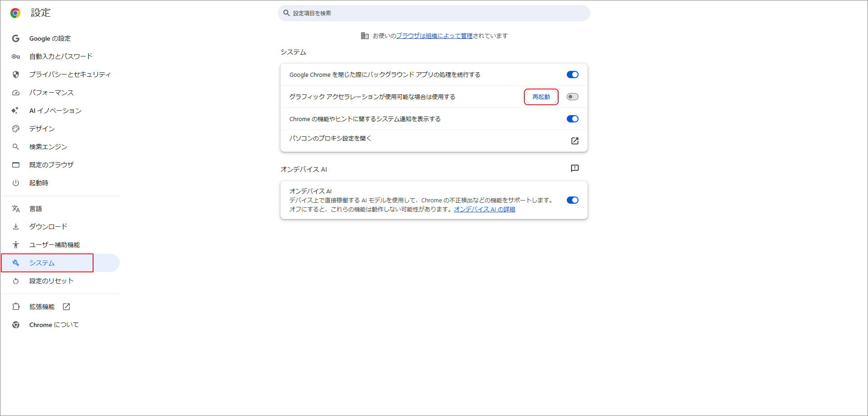This screenshot has height=416, width=868.
Task: Click the feedback icon beside オンデバイス AI heading
Action: point(574,168)
